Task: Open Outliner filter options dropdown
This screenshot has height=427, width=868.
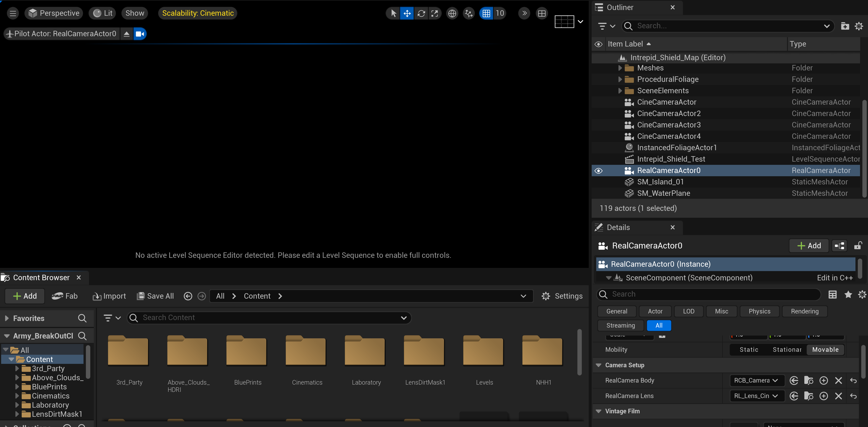Action: click(x=607, y=26)
